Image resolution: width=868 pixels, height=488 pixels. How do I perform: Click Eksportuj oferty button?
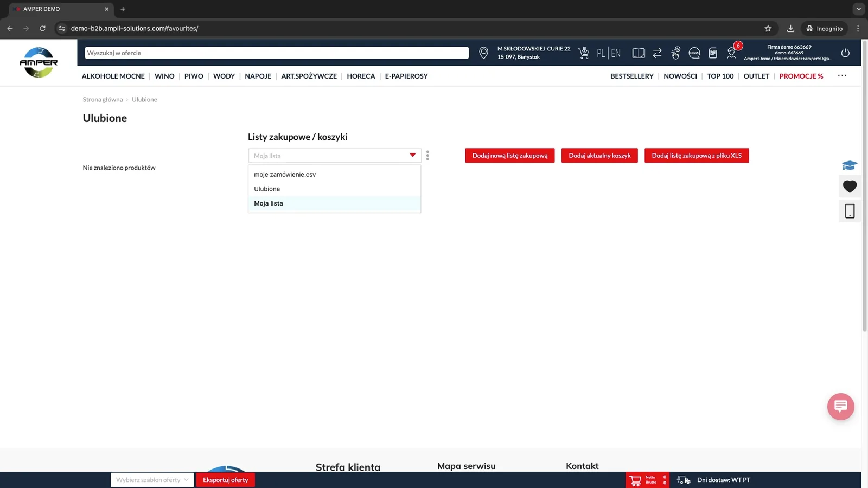click(225, 480)
